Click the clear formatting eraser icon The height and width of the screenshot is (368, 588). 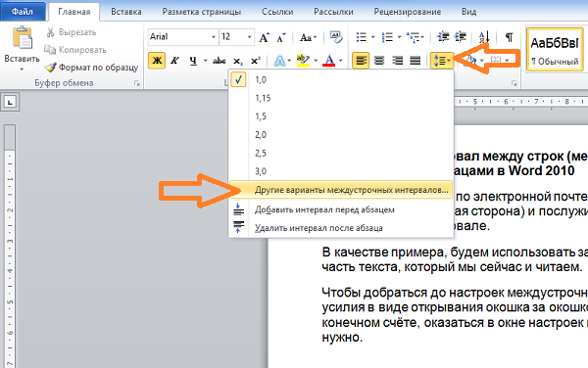(336, 37)
